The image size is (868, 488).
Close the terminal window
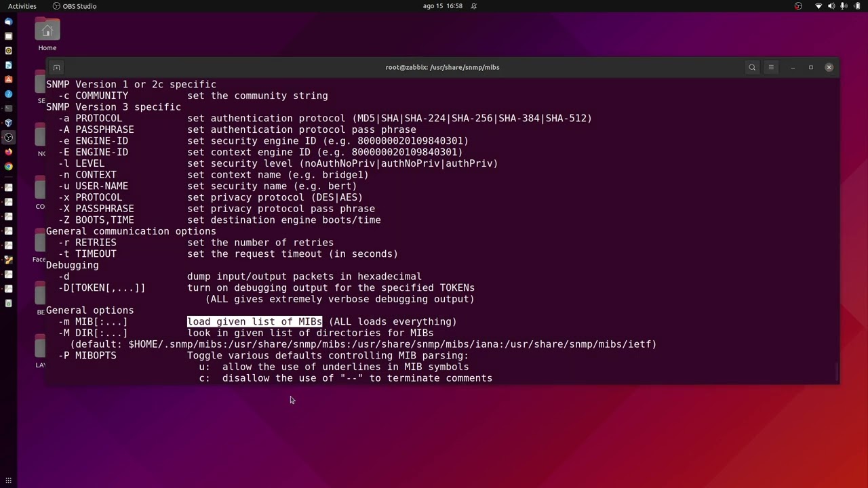(829, 67)
